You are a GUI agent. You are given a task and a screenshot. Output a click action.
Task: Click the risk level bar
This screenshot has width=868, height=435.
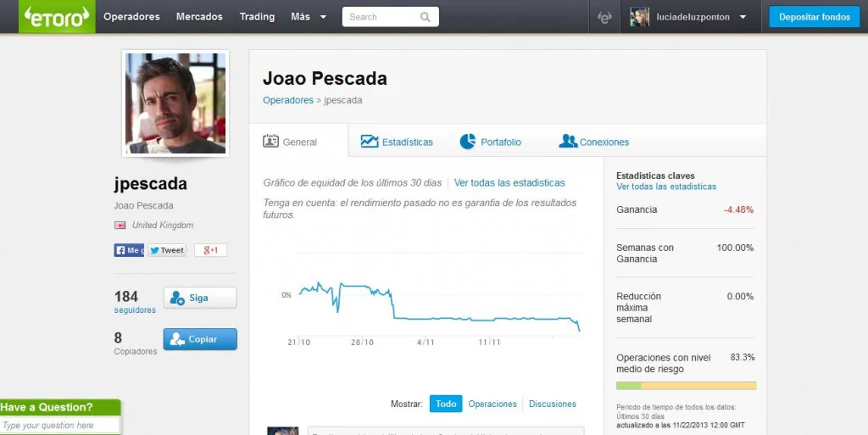pos(686,386)
